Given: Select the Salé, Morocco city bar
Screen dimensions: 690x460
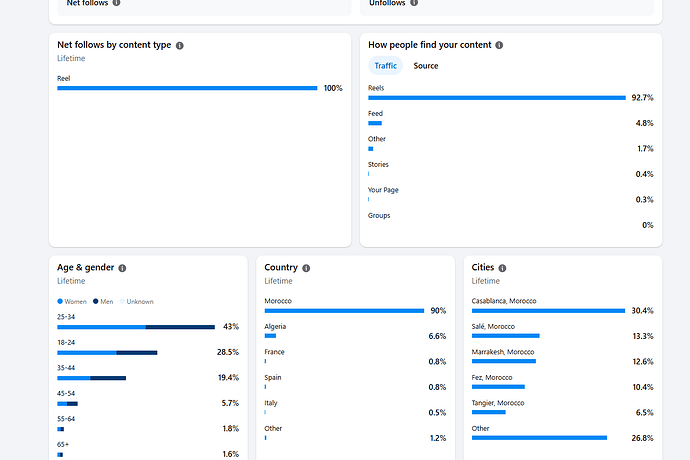Looking at the screenshot, I should [506, 336].
